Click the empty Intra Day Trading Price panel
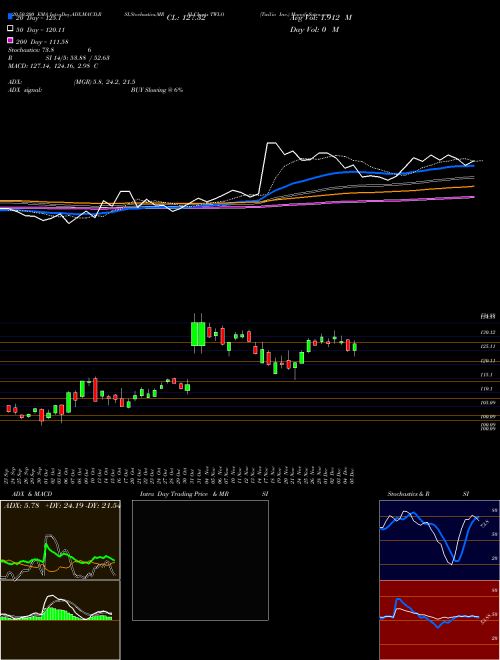The image size is (500, 660). point(200,560)
